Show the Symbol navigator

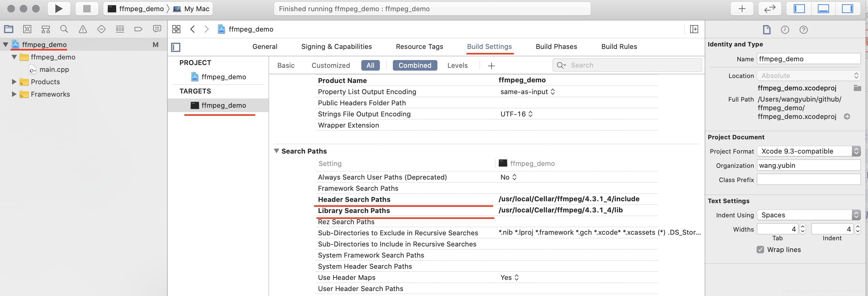coord(45,29)
